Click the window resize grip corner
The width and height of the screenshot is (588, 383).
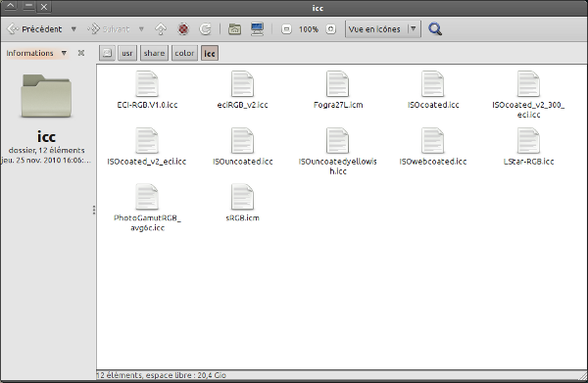583,376
